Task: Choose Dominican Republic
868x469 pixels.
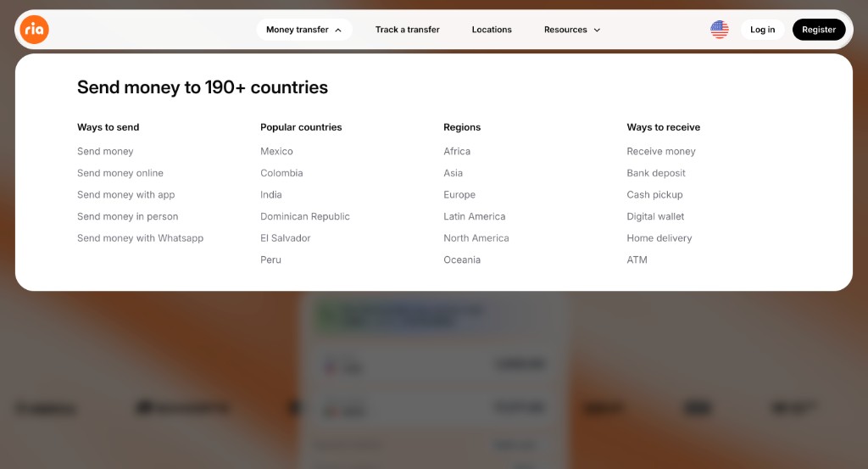Action: 305,216
